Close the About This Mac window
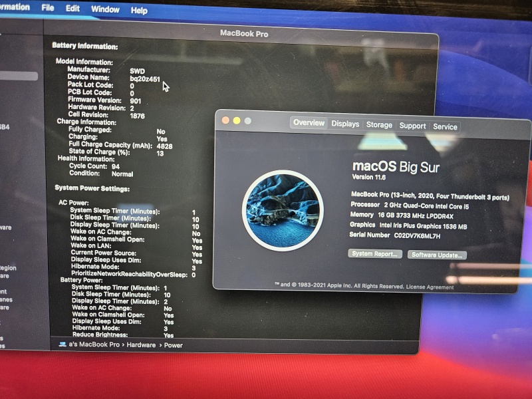This screenshot has height=399, width=532. coord(225,120)
